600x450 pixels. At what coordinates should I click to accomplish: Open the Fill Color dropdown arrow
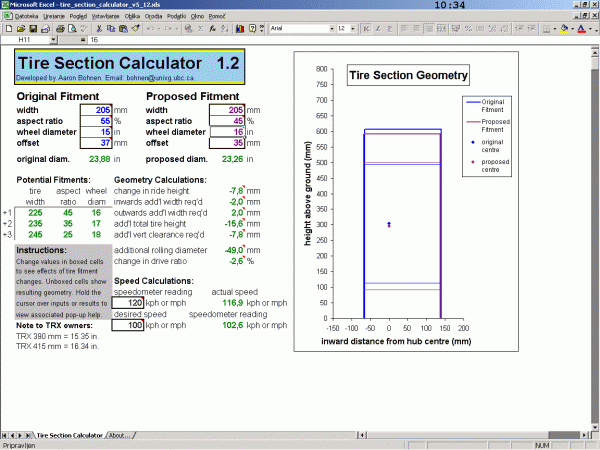[572, 28]
